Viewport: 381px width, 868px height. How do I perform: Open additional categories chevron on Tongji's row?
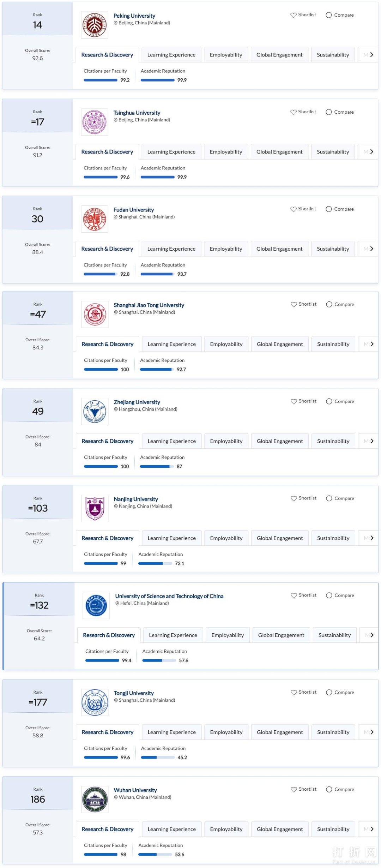point(372,732)
